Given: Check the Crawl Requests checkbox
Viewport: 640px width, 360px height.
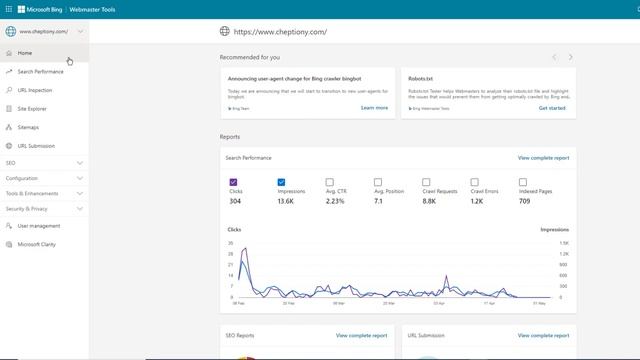Looking at the screenshot, I should 426,182.
